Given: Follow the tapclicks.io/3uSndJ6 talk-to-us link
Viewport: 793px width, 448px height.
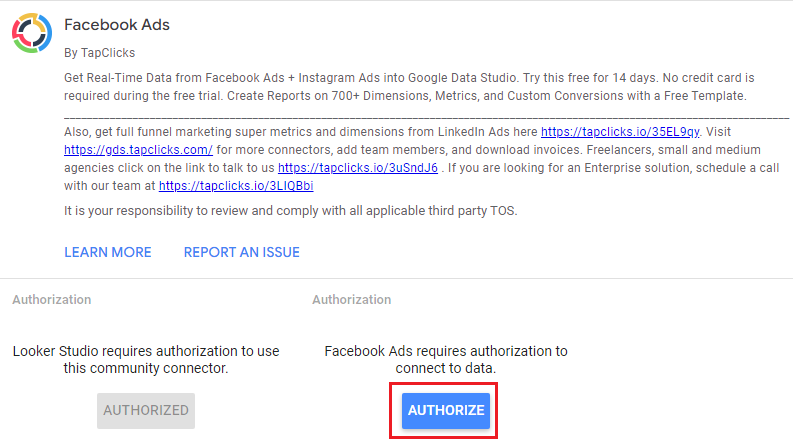Looking at the screenshot, I should point(358,168).
